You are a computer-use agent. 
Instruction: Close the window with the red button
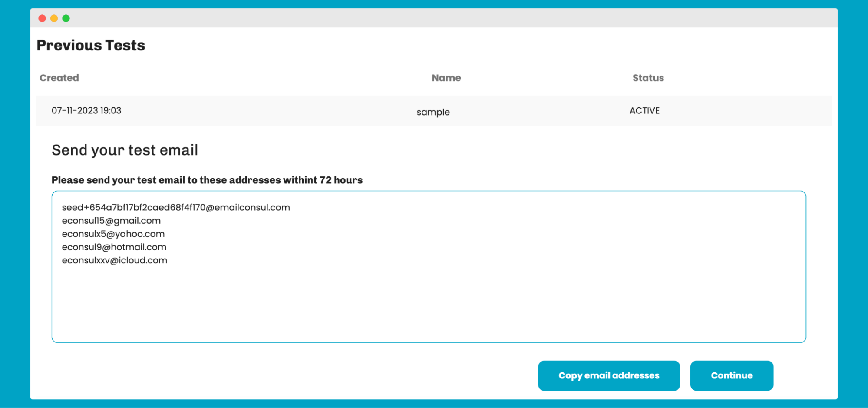point(42,18)
